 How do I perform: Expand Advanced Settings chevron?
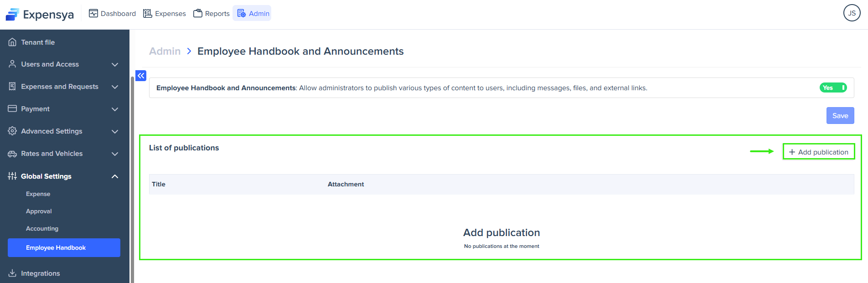click(115, 131)
